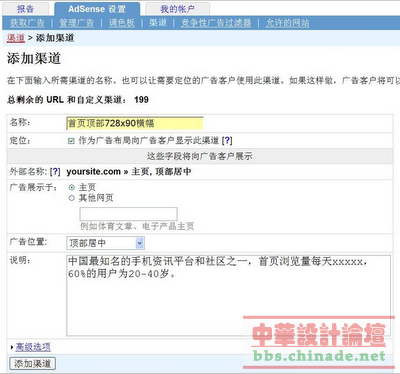The height and width of the screenshot is (374, 400).
Task: Toggle 作为广告布局向广告客户显示此渠道 checkbox
Action: coord(71,141)
